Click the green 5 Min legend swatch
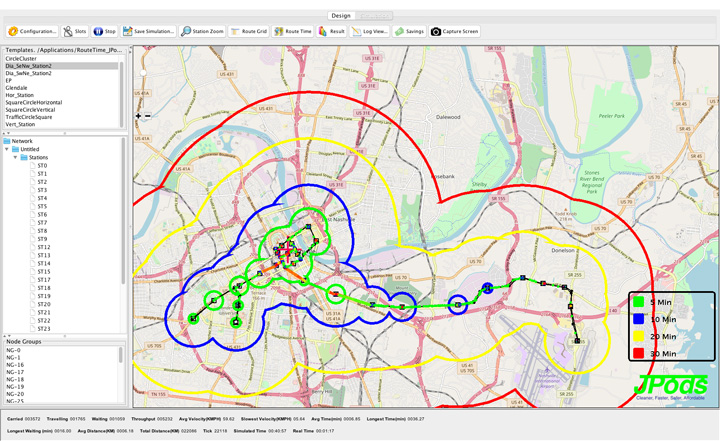Screen dimensions: 720x441 click(x=639, y=302)
